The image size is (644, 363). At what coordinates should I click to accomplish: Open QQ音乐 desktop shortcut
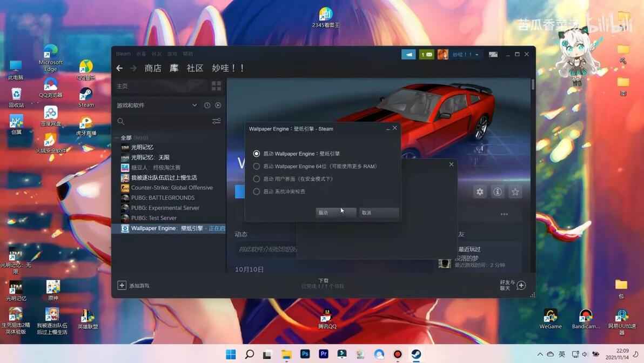click(x=86, y=70)
